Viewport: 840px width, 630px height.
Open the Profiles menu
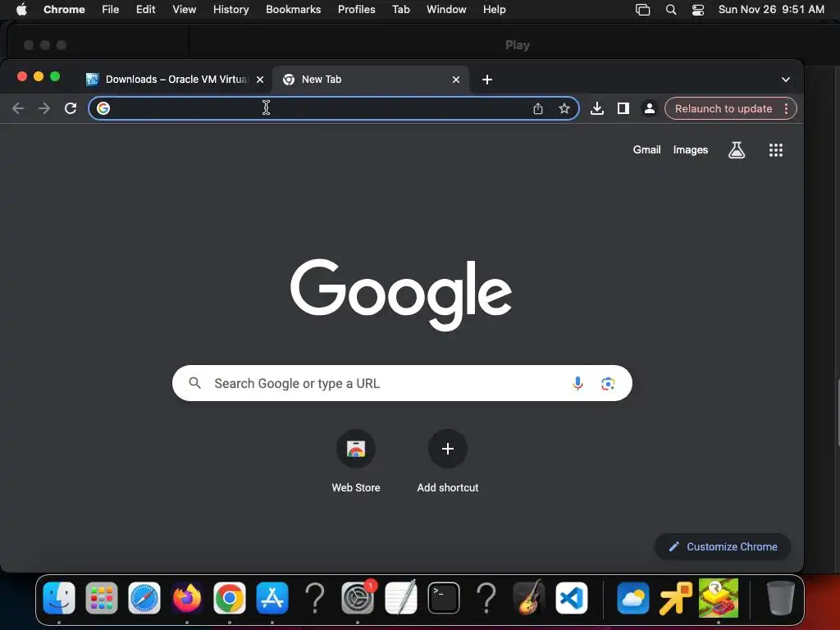[x=356, y=10]
